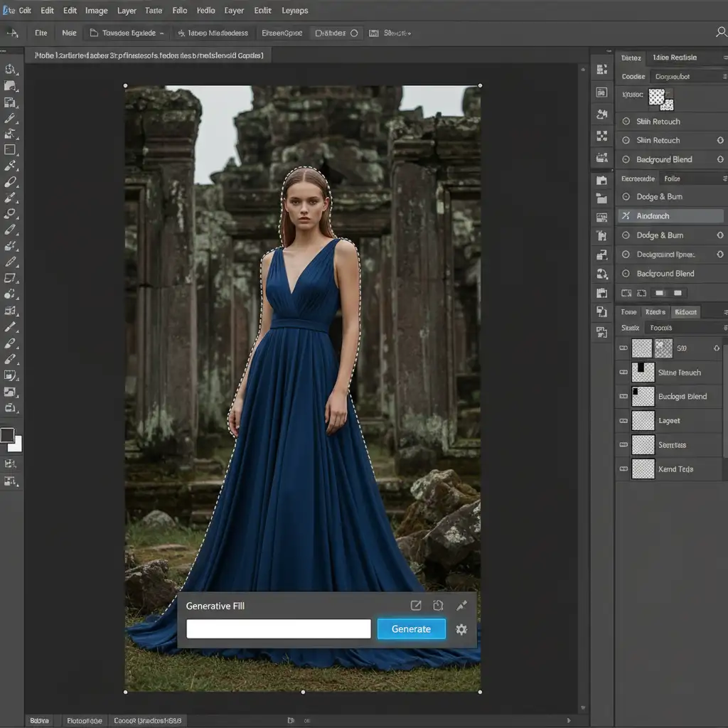Click the Generative Fill prompt text field
Viewport: 728px width, 728px height.
[x=278, y=629]
